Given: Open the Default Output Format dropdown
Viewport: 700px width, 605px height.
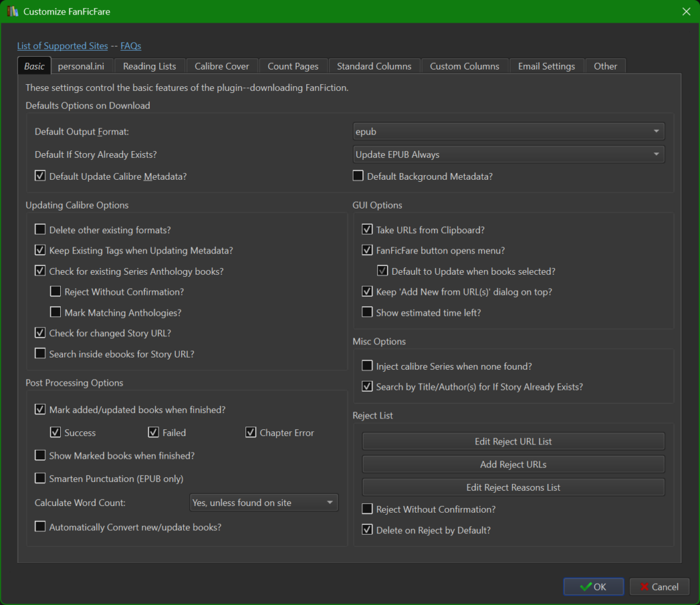Looking at the screenshot, I should 508,131.
